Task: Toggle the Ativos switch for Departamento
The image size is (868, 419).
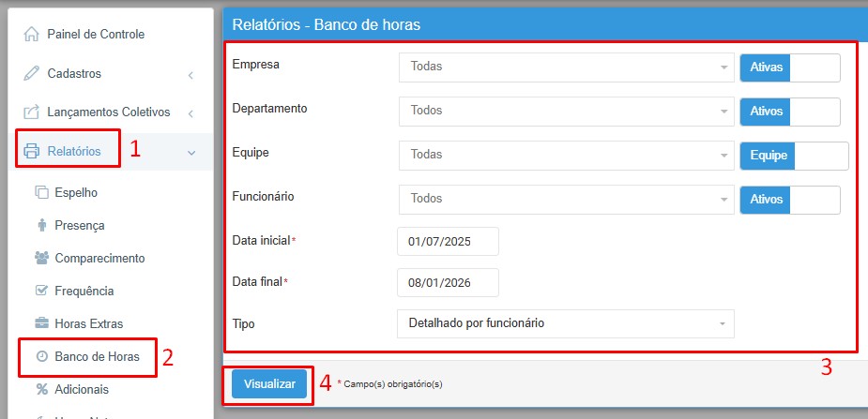Action: pyautogui.click(x=789, y=111)
